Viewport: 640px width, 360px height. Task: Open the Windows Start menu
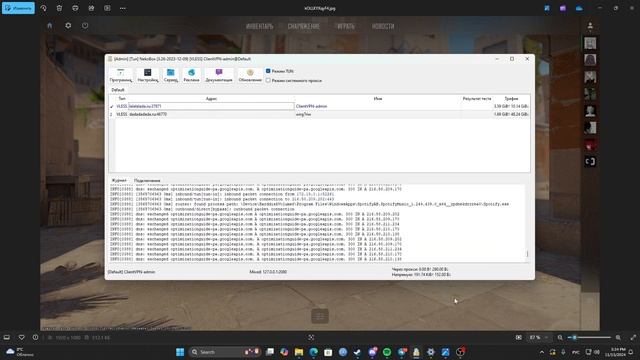click(180, 352)
